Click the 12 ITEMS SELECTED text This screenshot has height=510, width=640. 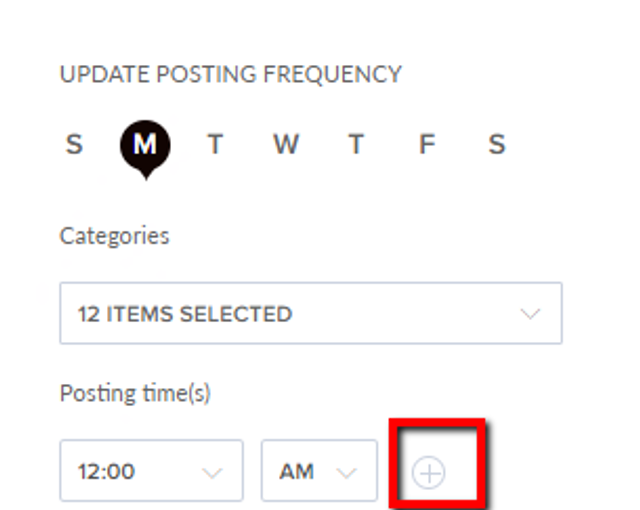tap(185, 314)
